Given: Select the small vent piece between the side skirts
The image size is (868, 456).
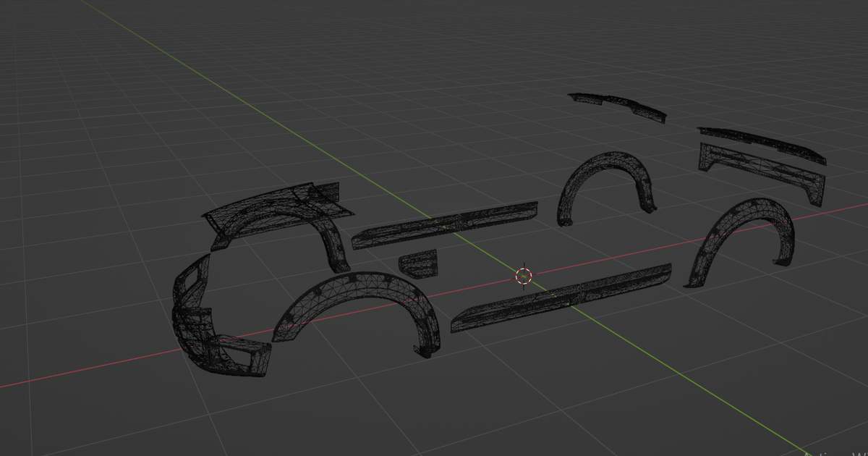Looking at the screenshot, I should click(419, 263).
